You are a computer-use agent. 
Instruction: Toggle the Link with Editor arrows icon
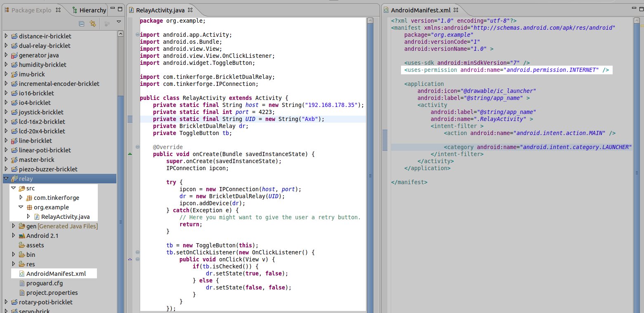tap(93, 24)
